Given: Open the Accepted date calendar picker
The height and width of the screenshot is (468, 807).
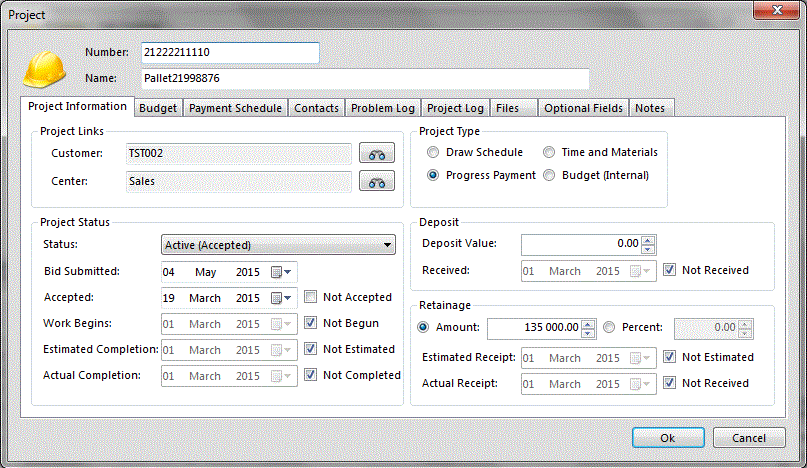Looking at the screenshot, I should tap(283, 298).
